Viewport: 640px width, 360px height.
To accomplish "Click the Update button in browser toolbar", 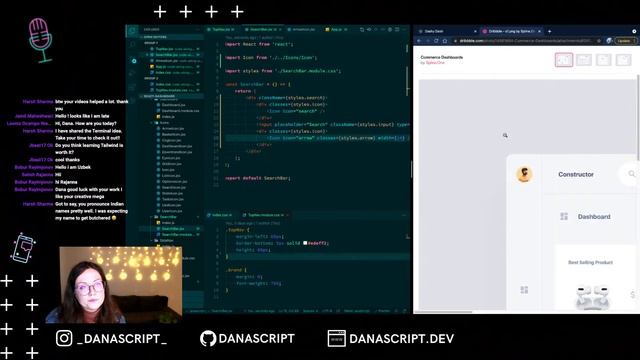I will click(x=625, y=41).
